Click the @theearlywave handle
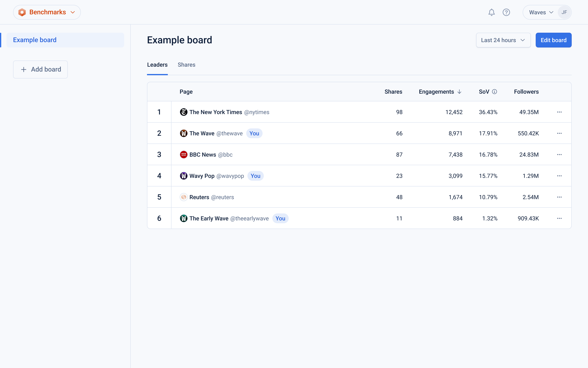This screenshot has width=588, height=368. (249, 219)
